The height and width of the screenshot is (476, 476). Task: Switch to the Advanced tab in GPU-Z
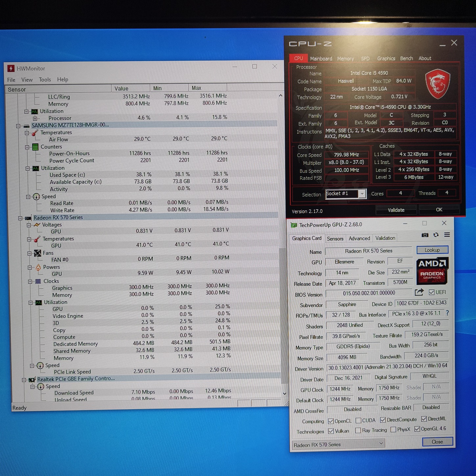click(x=359, y=238)
